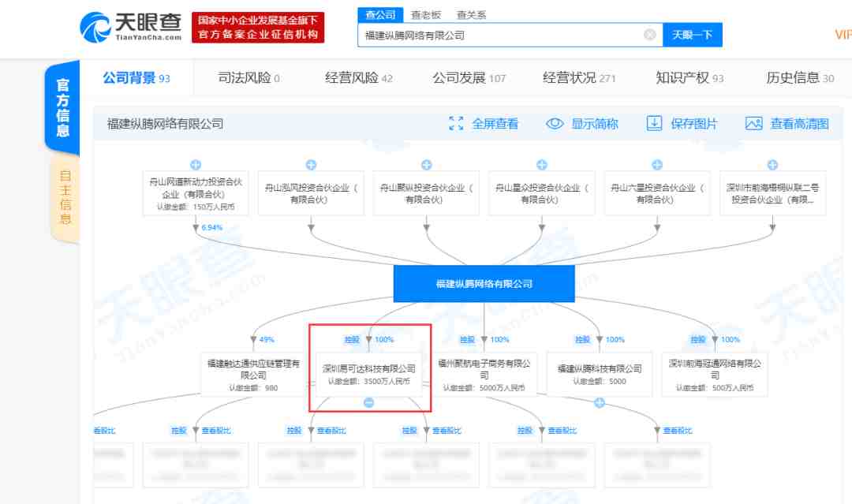Open 舟山网道新动力投资合伙企业 shareholder card
852x504 pixels.
196,193
